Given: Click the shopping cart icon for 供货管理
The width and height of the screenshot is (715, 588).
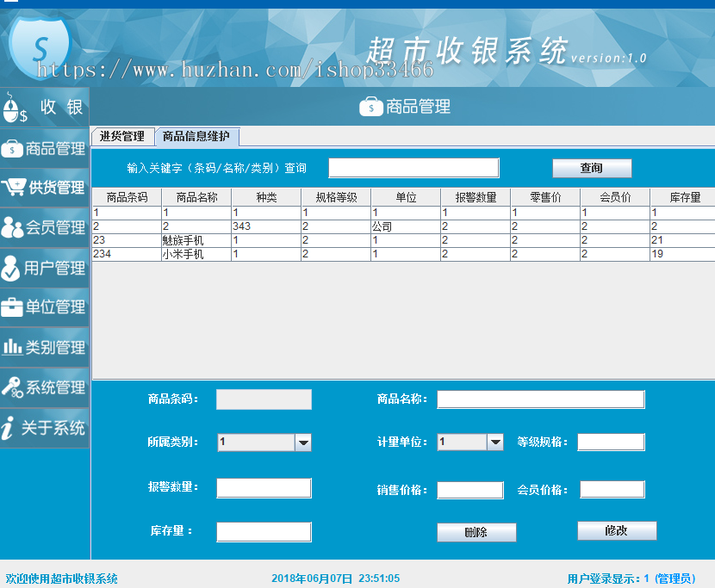Looking at the screenshot, I should click(14, 188).
